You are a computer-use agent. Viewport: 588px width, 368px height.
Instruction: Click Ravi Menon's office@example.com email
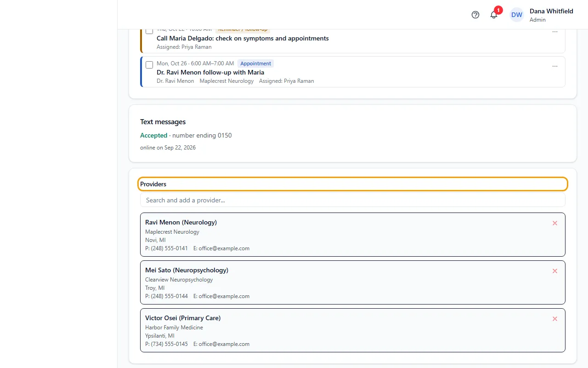224,248
